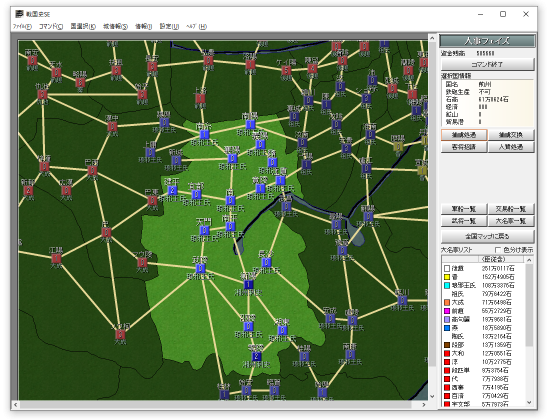Select the blue 南平 castle marker
548x420 pixels.
point(230,226)
